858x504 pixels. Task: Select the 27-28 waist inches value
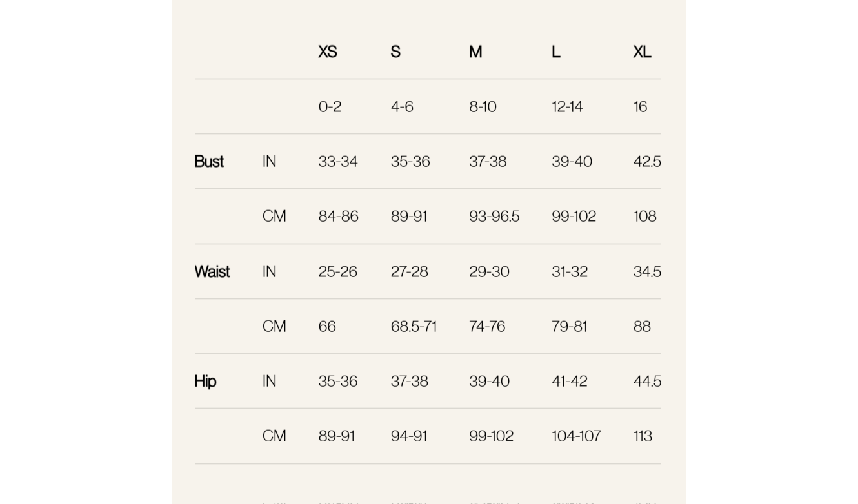pos(409,272)
